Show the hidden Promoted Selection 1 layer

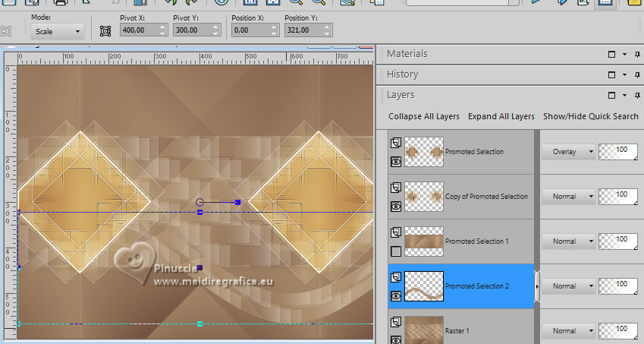[395, 251]
